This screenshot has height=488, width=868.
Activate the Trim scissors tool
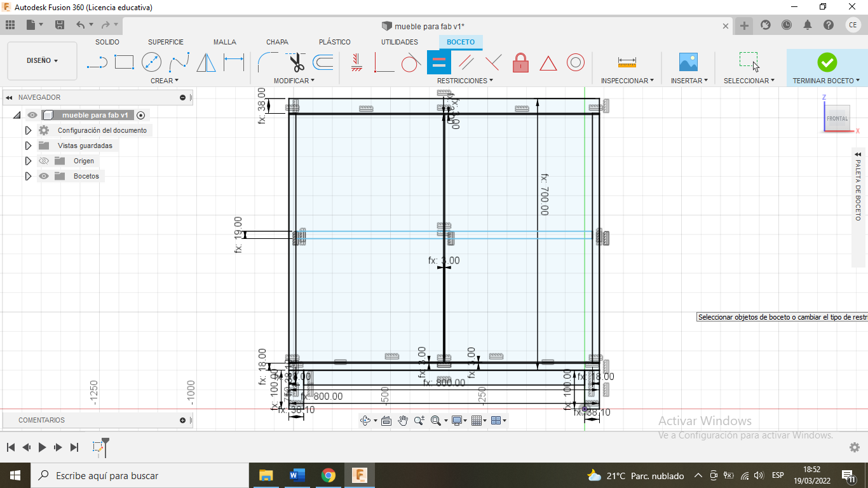pos(296,62)
